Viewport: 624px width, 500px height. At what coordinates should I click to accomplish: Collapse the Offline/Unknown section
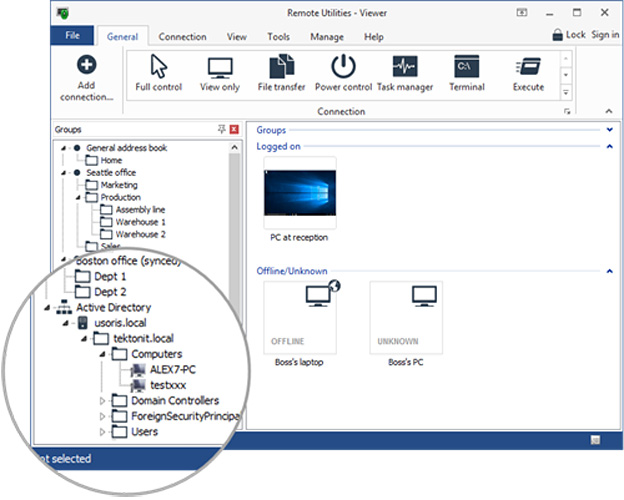[609, 270]
